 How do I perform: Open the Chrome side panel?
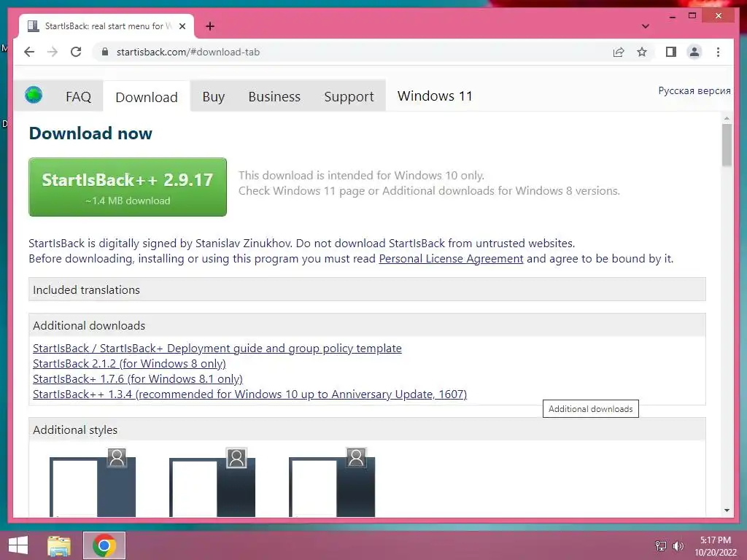point(671,52)
